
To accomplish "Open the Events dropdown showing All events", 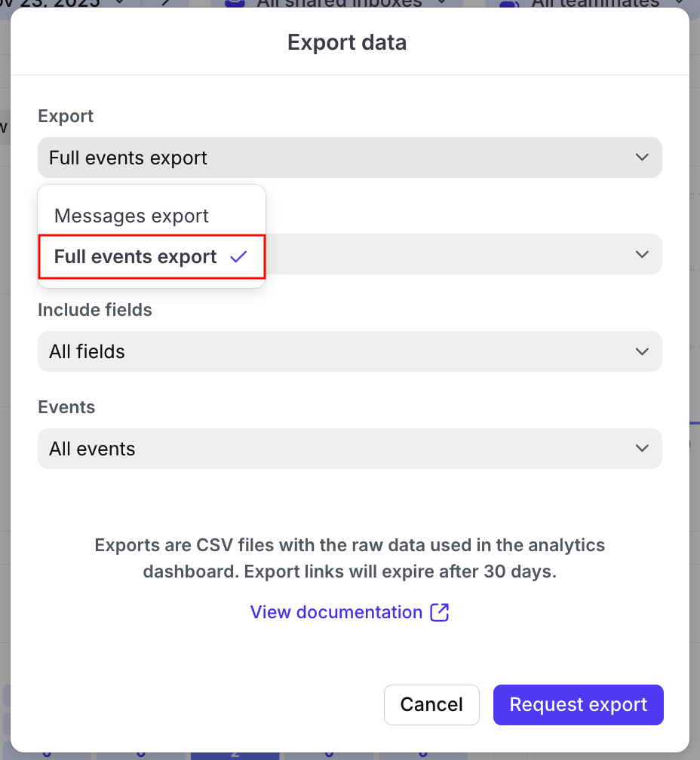I will [x=349, y=449].
